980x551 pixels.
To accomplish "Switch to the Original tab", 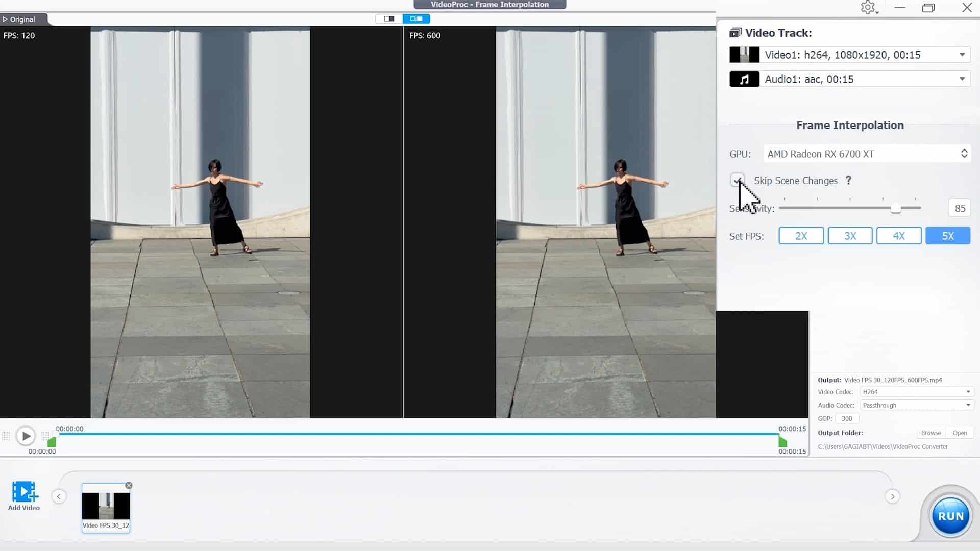I will (20, 19).
